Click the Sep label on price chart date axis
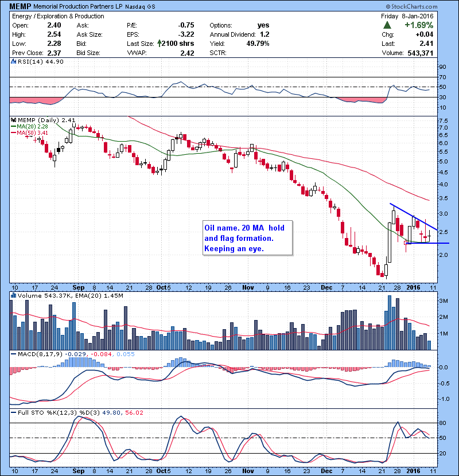This screenshot has width=459, height=476. (79, 287)
